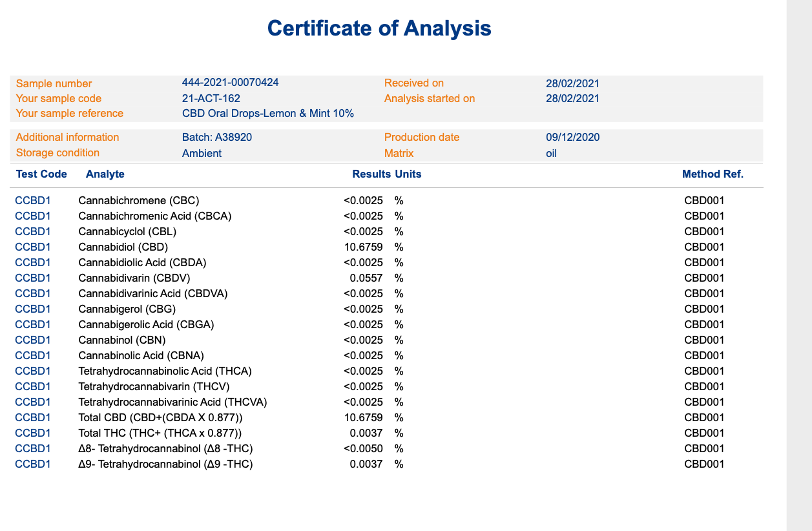Screen dimensions: 812x531
Task: Select the sample code 21-ACT-162
Action: (x=211, y=98)
